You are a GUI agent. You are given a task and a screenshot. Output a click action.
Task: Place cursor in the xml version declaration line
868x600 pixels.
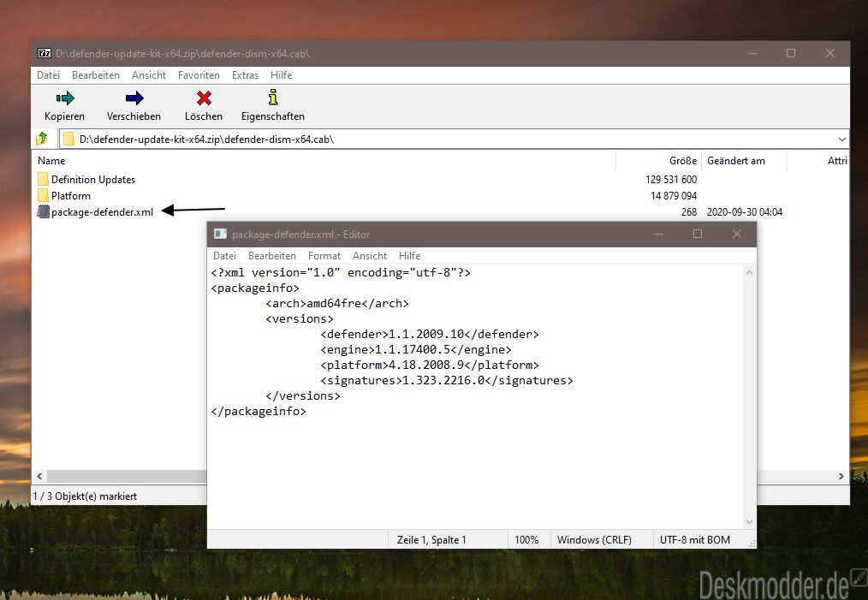341,272
